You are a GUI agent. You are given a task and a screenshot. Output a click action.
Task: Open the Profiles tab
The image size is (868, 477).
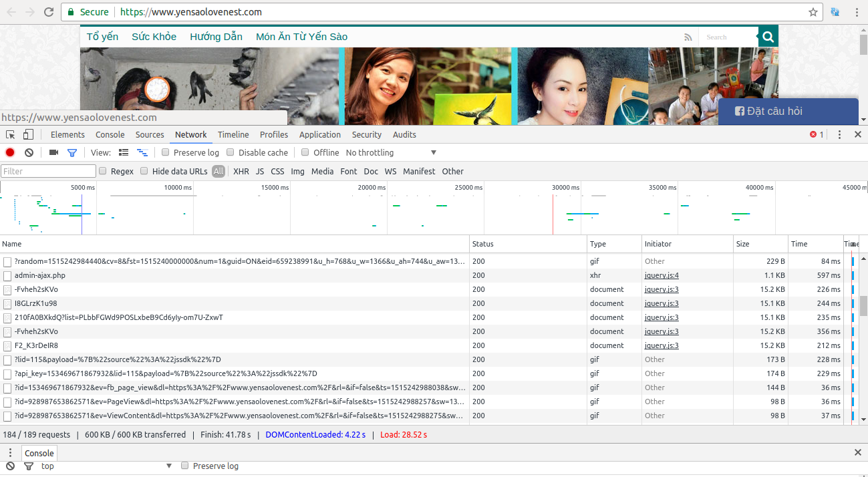[x=274, y=134]
